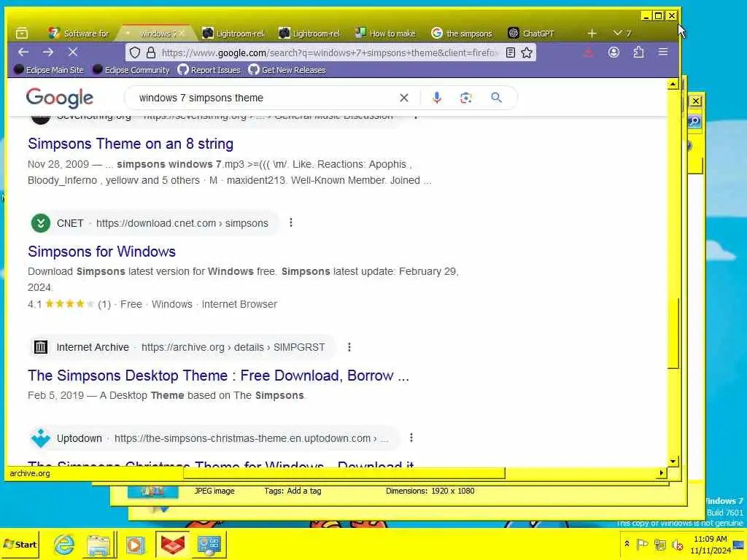Screen dimensions: 747x560
Task: Close the background window with X
Action: [x=695, y=101]
